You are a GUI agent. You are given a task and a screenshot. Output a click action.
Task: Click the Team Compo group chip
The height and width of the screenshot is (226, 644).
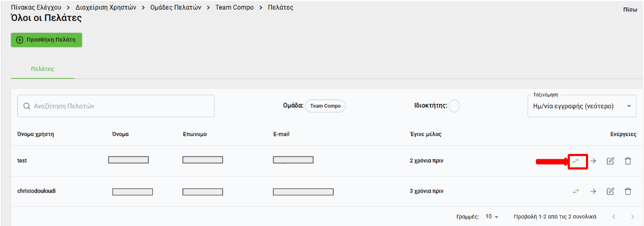(325, 106)
